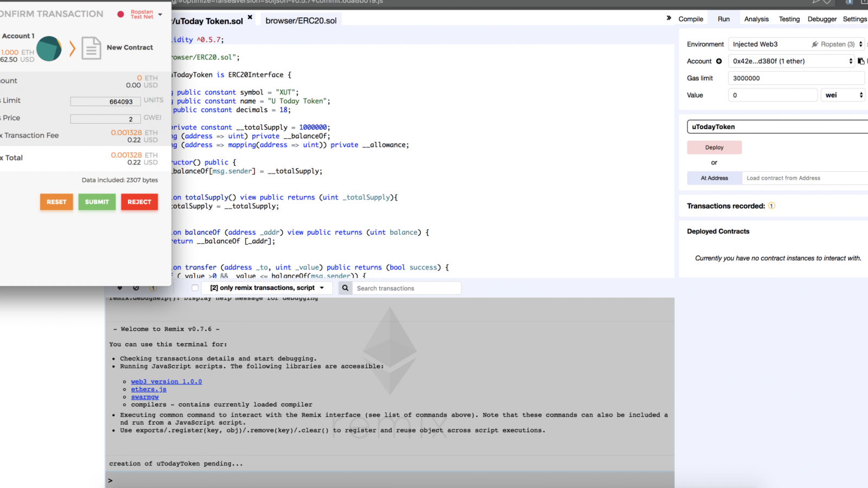Open the wei unit dropdown
868x488 pixels.
(x=843, y=95)
